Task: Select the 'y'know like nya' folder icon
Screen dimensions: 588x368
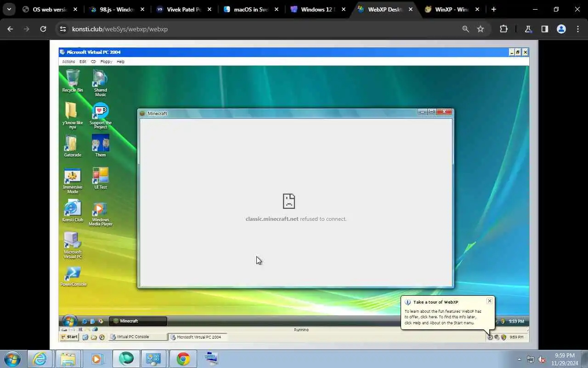Action: click(x=73, y=115)
